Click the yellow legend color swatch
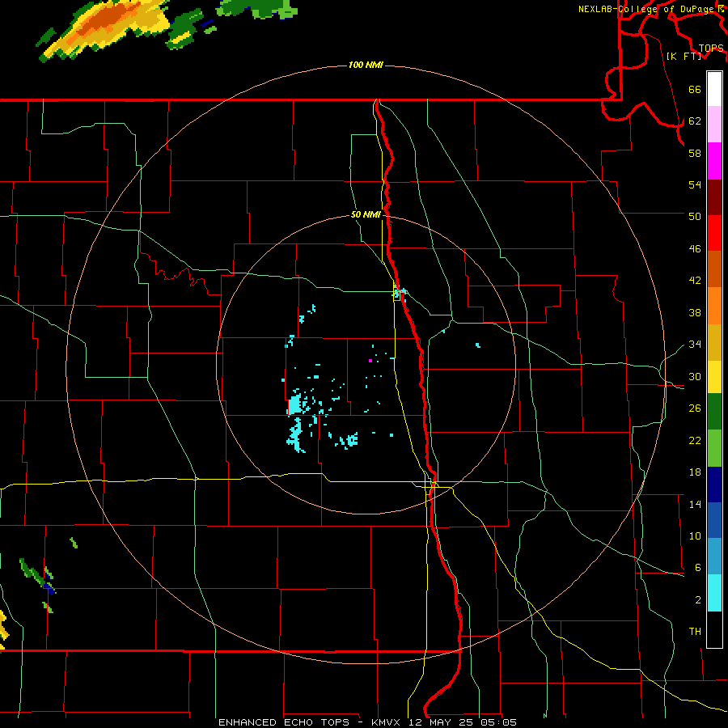Image resolution: width=728 pixels, height=728 pixels. click(714, 377)
